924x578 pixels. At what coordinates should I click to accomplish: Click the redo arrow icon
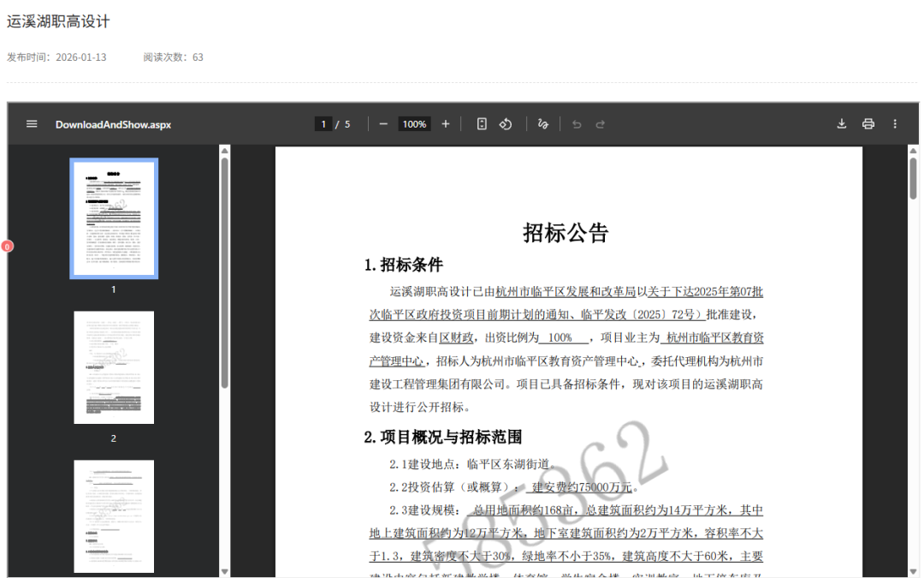[x=600, y=124]
